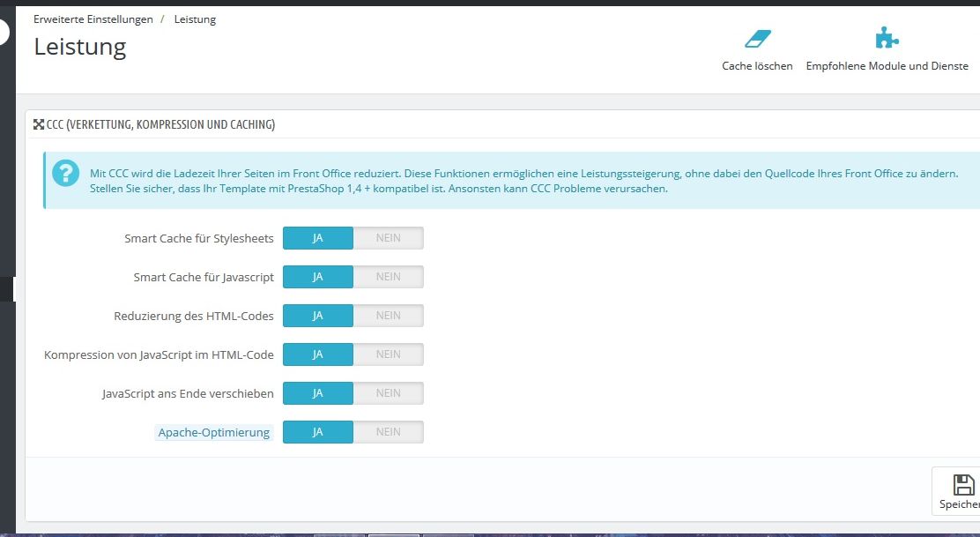Set JavaScript ans Ende verschieben to JA

pos(317,393)
